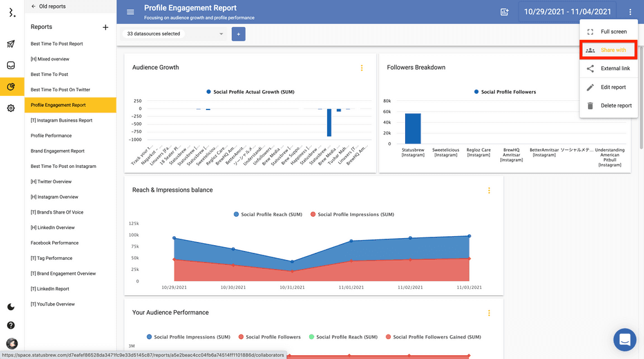
Task: Open Brand Engagement Report in list
Action: (57, 151)
